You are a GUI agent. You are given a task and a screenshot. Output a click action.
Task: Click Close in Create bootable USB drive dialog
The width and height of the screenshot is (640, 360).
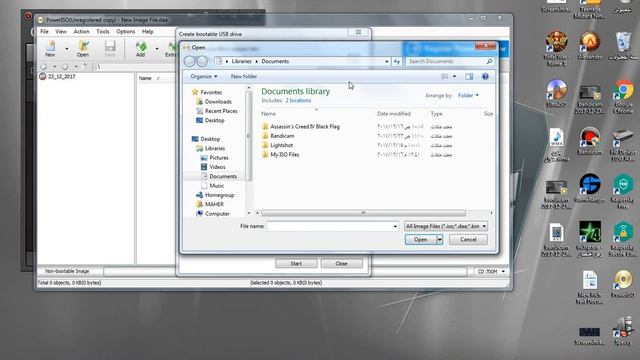coord(341,264)
